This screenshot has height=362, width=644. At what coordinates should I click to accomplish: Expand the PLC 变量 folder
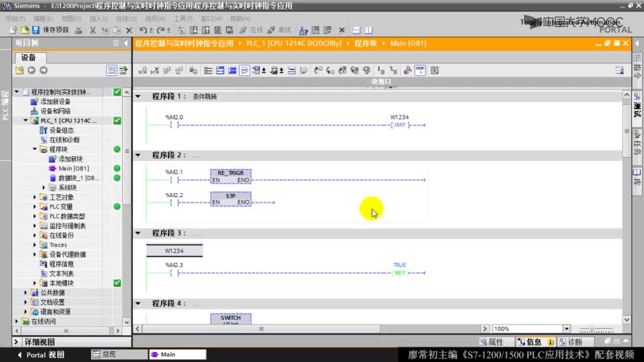[x=34, y=206]
